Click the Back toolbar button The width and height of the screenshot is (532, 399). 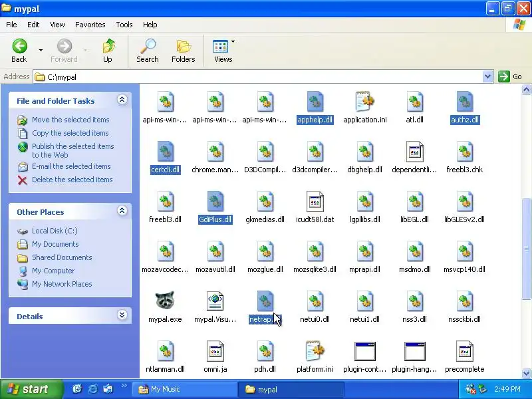tap(19, 51)
